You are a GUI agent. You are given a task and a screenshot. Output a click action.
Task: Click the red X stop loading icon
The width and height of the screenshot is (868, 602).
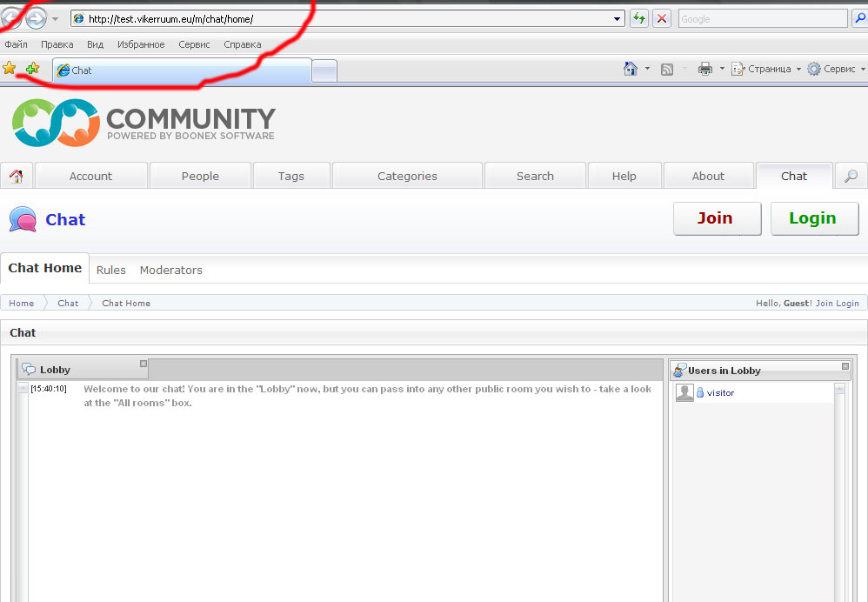(x=662, y=18)
